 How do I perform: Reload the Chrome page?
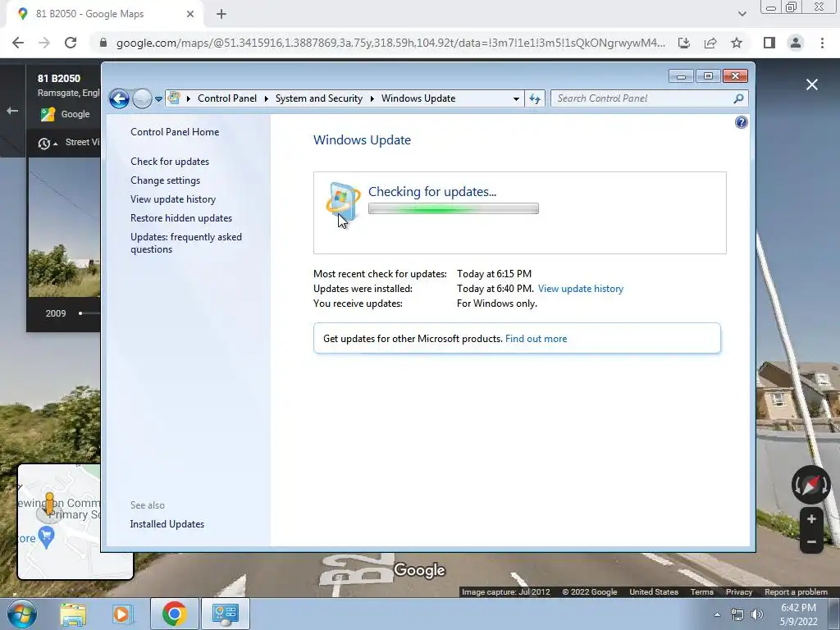click(71, 43)
